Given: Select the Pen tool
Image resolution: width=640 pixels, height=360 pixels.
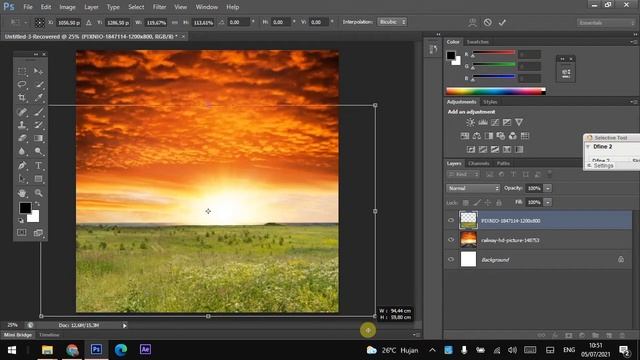Looking at the screenshot, I should 22,165.
